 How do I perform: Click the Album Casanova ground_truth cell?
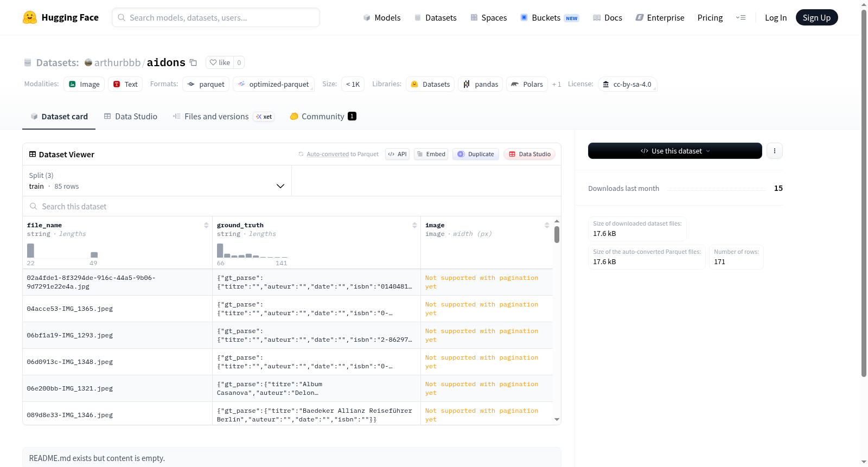coord(316,388)
